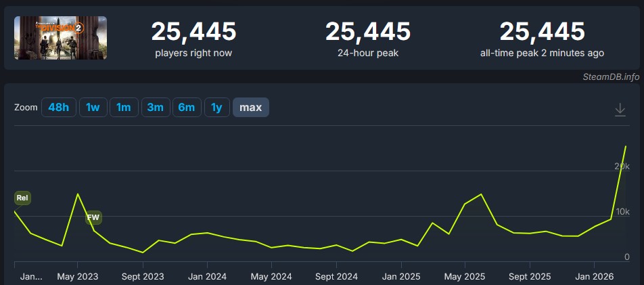This screenshot has width=644, height=285.
Task: Click the players right now count
Action: [x=193, y=31]
